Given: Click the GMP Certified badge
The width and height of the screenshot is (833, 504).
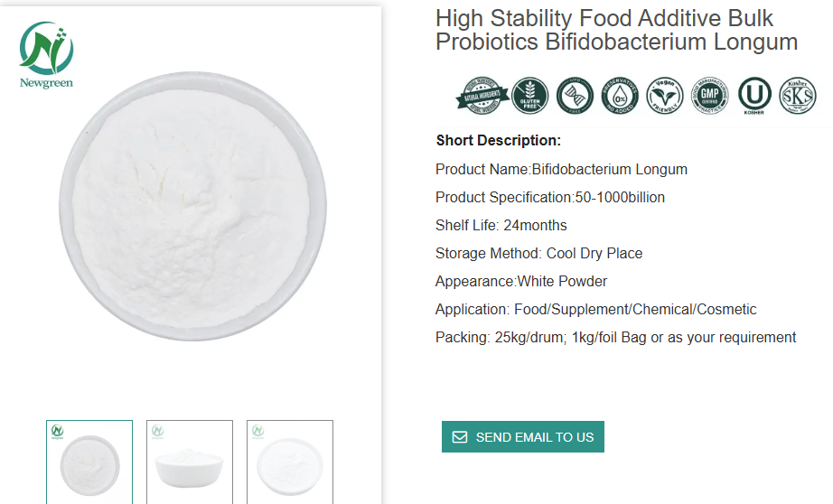Looking at the screenshot, I should [x=708, y=96].
